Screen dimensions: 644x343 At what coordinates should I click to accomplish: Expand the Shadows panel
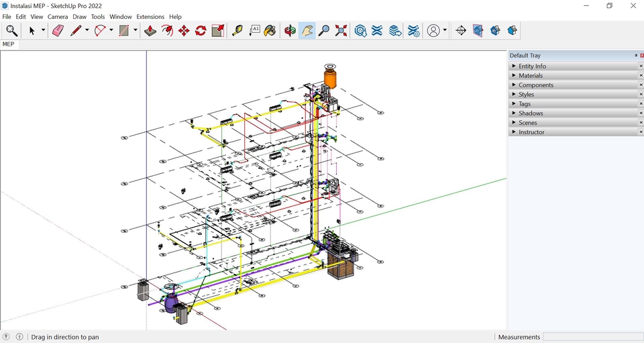(x=574, y=113)
